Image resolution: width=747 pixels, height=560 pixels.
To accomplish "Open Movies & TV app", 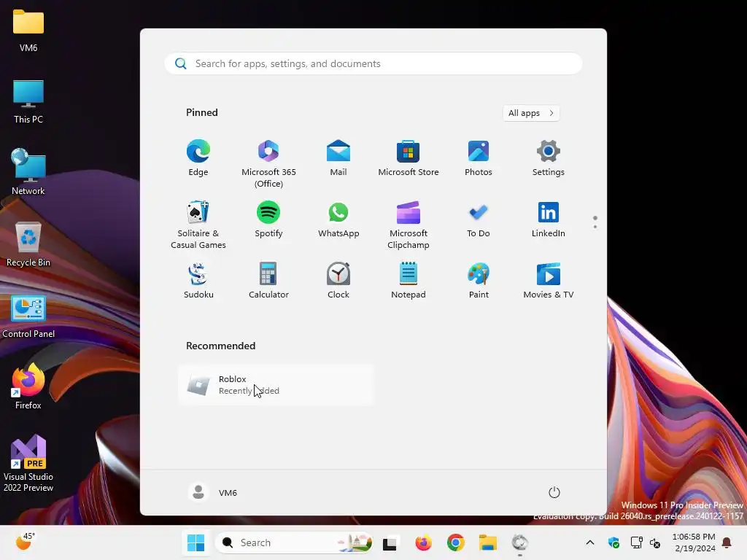I will tap(549, 281).
